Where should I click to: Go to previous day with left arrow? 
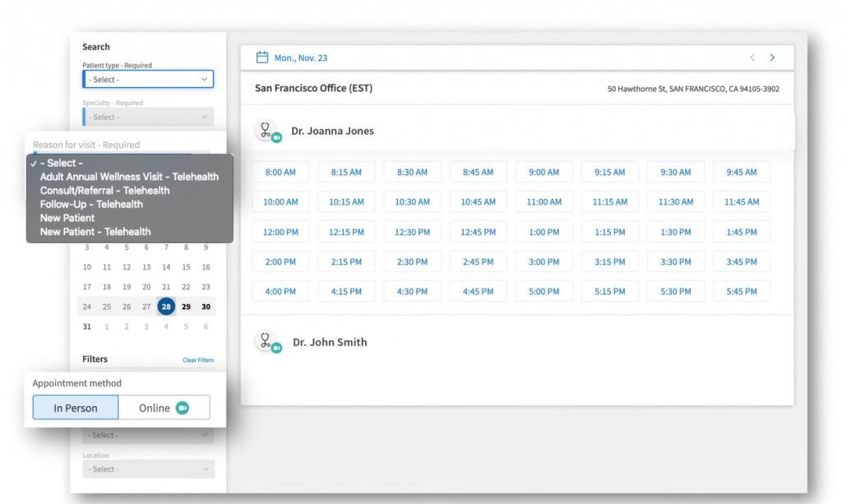click(752, 58)
